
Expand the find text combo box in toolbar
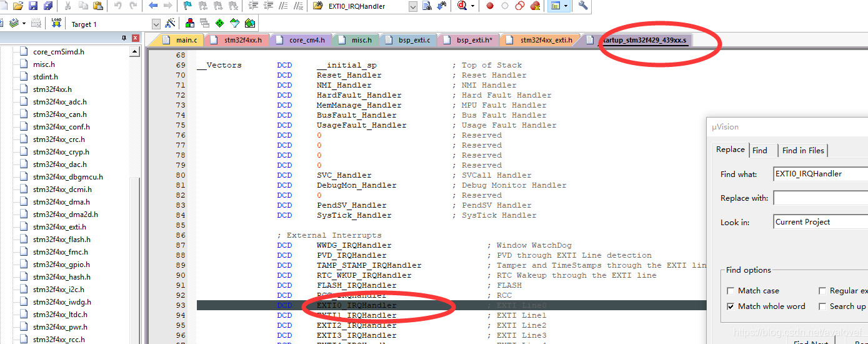412,6
